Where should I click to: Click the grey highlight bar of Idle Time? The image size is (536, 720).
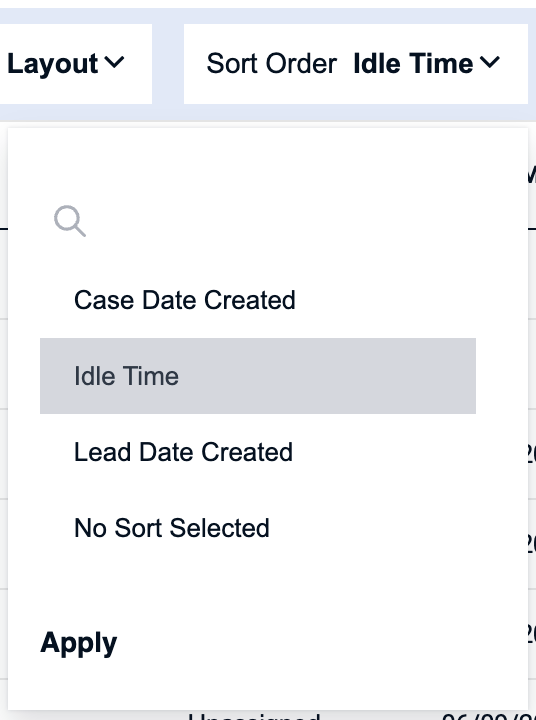(x=258, y=376)
